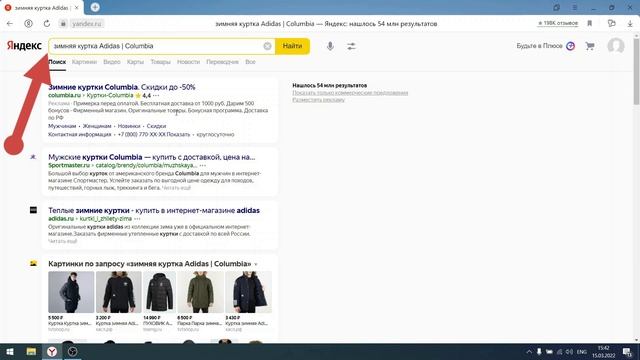Click the Sportmaster favicon beside the second result
The image size is (640, 360).
pos(33,157)
